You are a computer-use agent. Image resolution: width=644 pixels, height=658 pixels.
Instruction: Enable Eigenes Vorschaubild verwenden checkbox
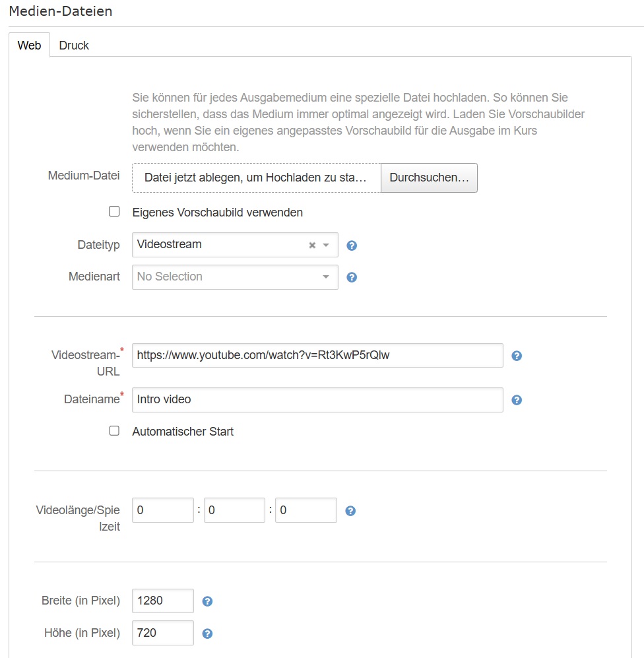tap(114, 211)
